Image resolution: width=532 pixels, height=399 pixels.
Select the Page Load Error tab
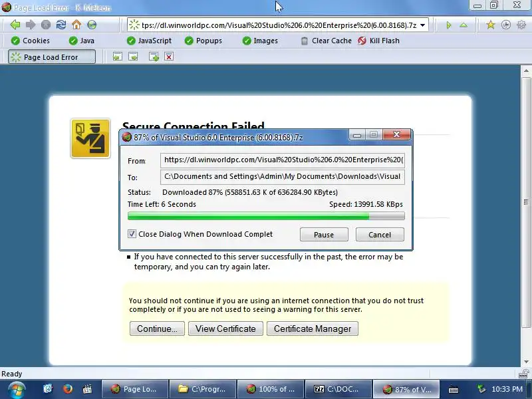52,57
